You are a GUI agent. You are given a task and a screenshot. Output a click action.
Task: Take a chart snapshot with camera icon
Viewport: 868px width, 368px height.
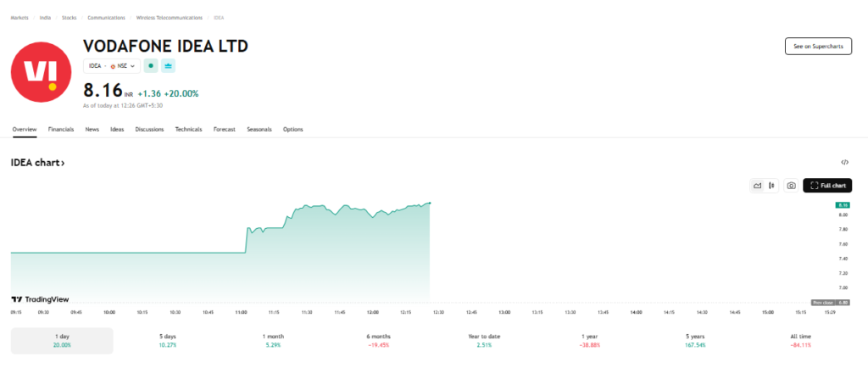tap(792, 186)
